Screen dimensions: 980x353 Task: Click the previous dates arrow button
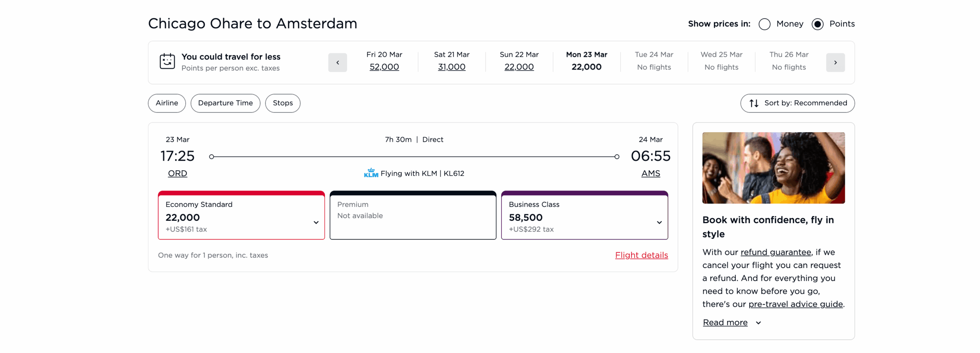(337, 62)
